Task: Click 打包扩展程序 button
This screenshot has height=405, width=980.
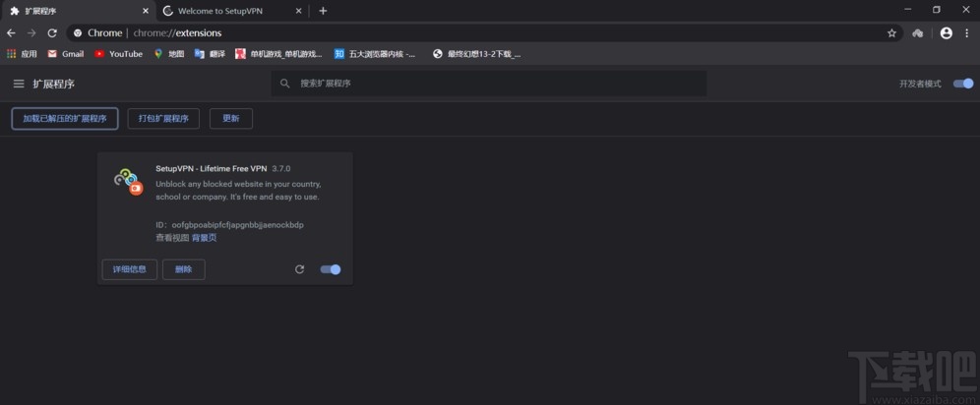Action: (163, 119)
